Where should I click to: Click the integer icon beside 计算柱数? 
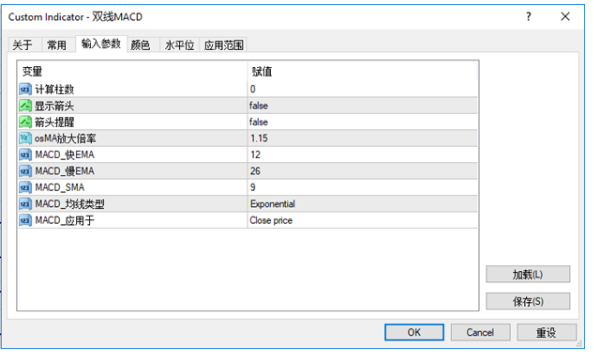pyautogui.click(x=25, y=89)
